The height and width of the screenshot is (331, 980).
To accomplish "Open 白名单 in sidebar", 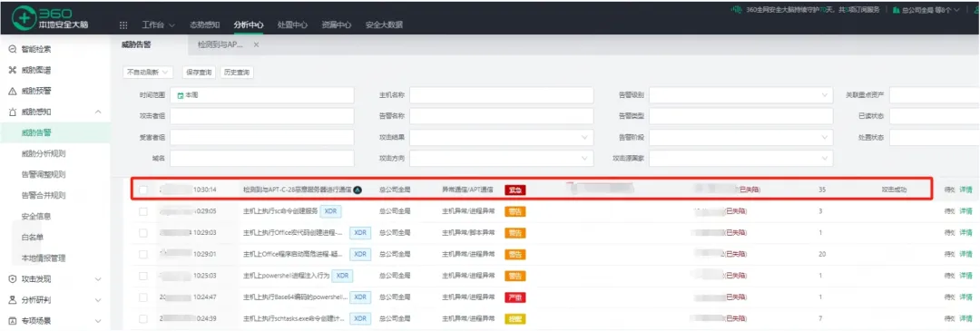I will tap(33, 238).
